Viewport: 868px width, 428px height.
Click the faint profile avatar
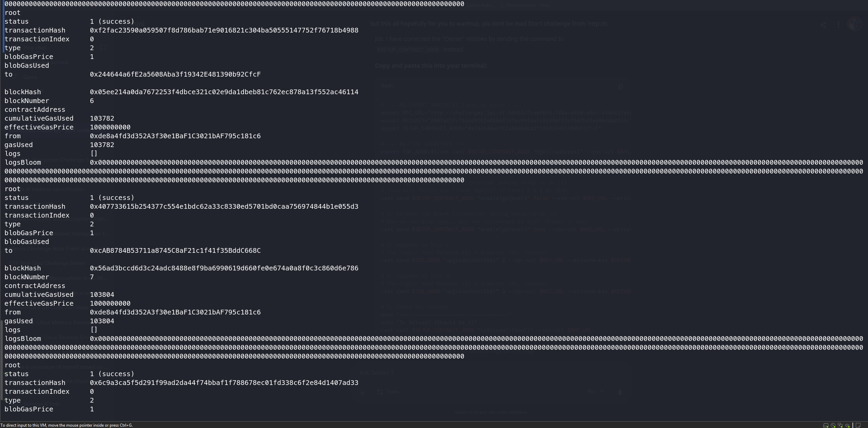coord(854,24)
